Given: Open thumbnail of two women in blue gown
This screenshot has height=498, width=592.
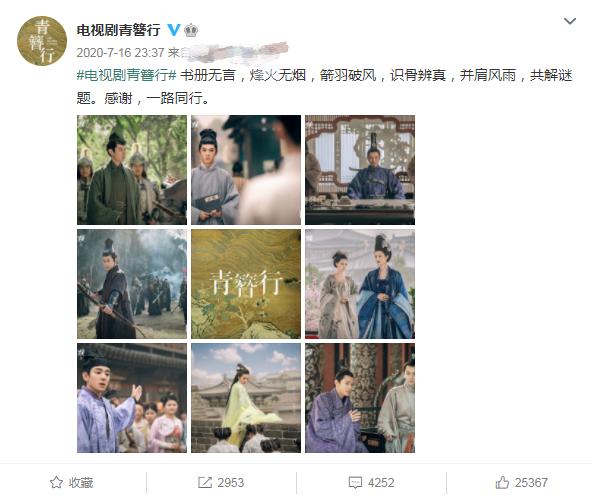Looking at the screenshot, I should click(360, 284).
